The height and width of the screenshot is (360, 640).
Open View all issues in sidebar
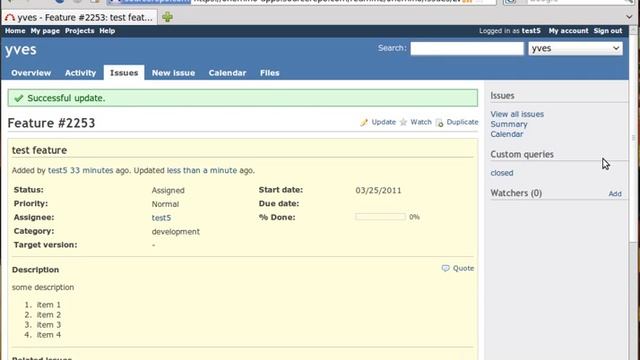[517, 114]
